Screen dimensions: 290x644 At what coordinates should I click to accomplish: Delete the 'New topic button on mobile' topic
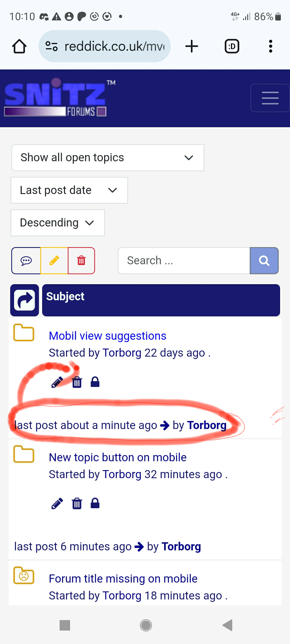point(77,503)
